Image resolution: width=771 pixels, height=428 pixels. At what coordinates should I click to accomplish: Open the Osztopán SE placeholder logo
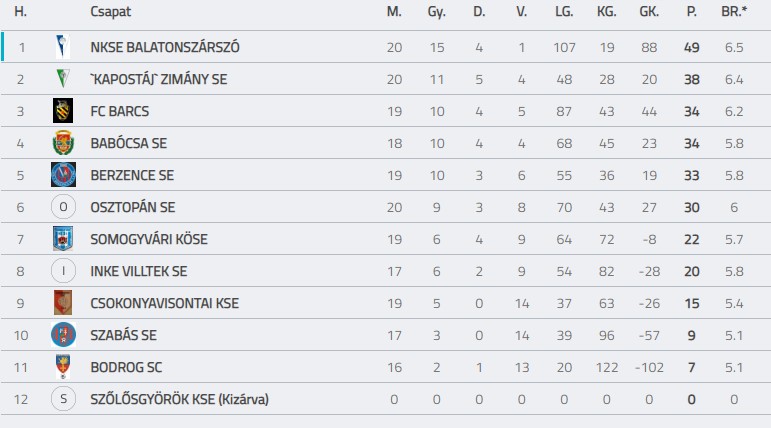pyautogui.click(x=63, y=207)
